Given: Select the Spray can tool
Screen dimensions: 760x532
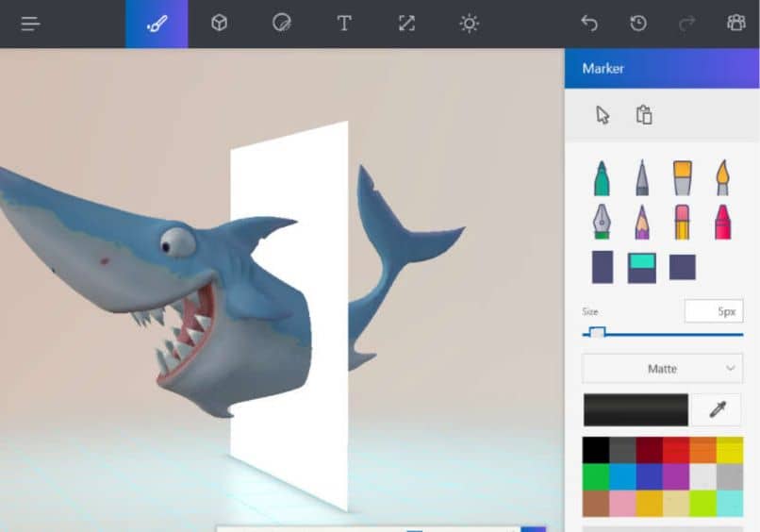Looking at the screenshot, I should point(603,267).
